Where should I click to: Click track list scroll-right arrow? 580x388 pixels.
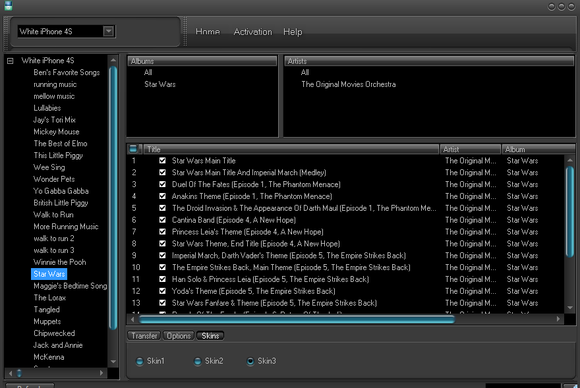coord(558,319)
